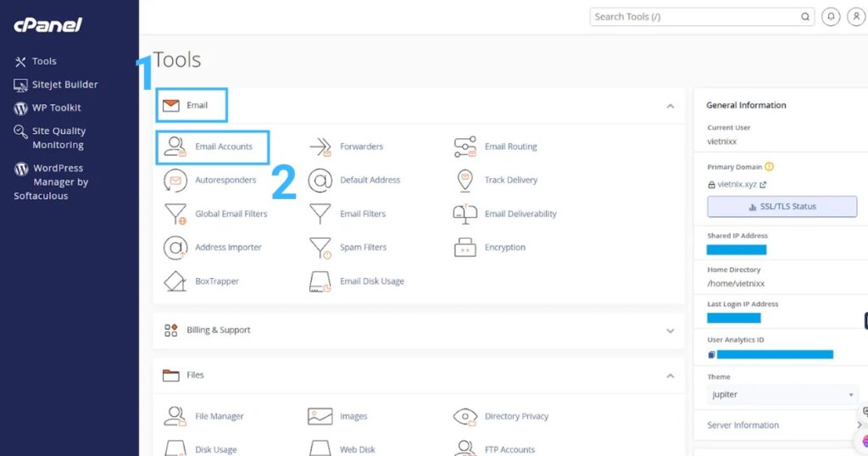868x456 pixels.
Task: Open Email Disk Usage tool
Action: pyautogui.click(x=371, y=281)
